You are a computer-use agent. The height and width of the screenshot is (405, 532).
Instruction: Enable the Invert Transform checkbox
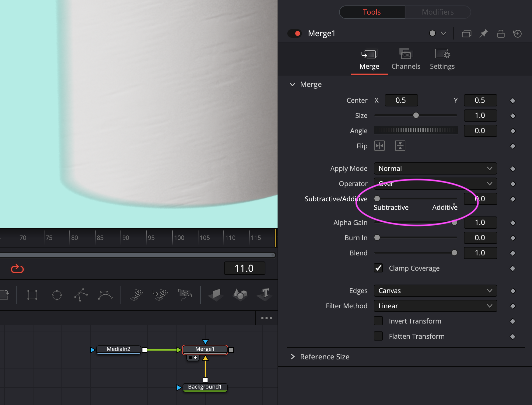click(x=378, y=321)
